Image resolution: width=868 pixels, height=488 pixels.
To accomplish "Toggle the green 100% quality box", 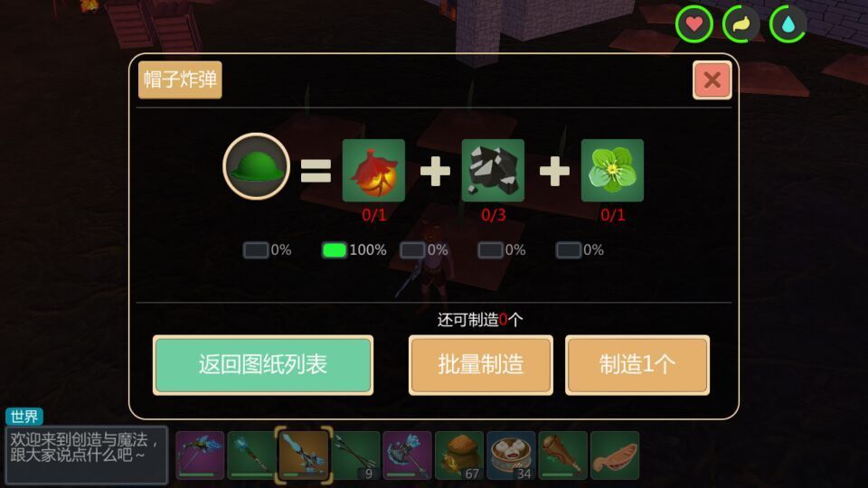I will (x=335, y=250).
